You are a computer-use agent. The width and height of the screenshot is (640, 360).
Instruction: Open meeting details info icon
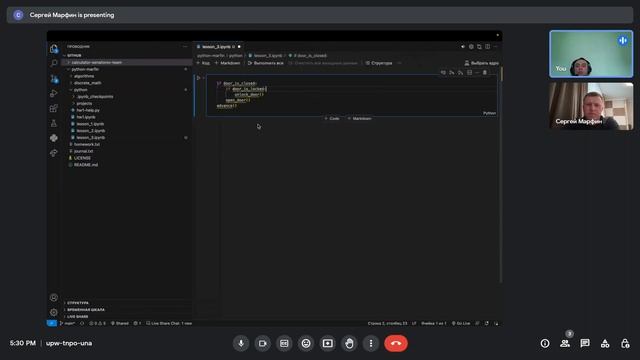point(545,343)
